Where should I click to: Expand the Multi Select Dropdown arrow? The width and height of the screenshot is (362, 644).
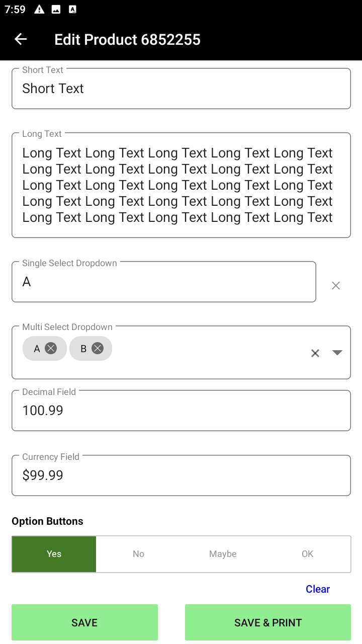(337, 353)
